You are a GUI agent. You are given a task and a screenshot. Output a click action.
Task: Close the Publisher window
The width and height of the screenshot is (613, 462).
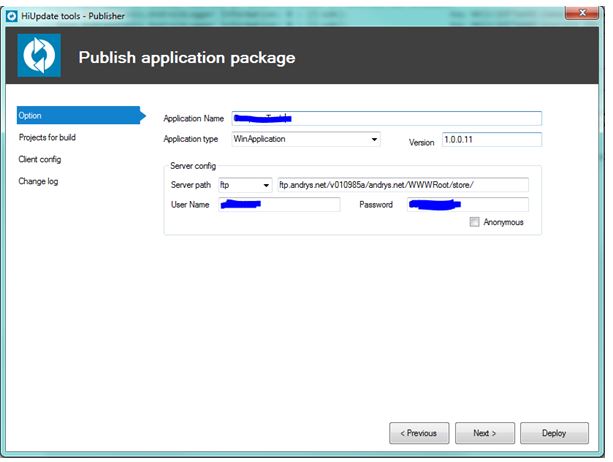click(x=582, y=13)
